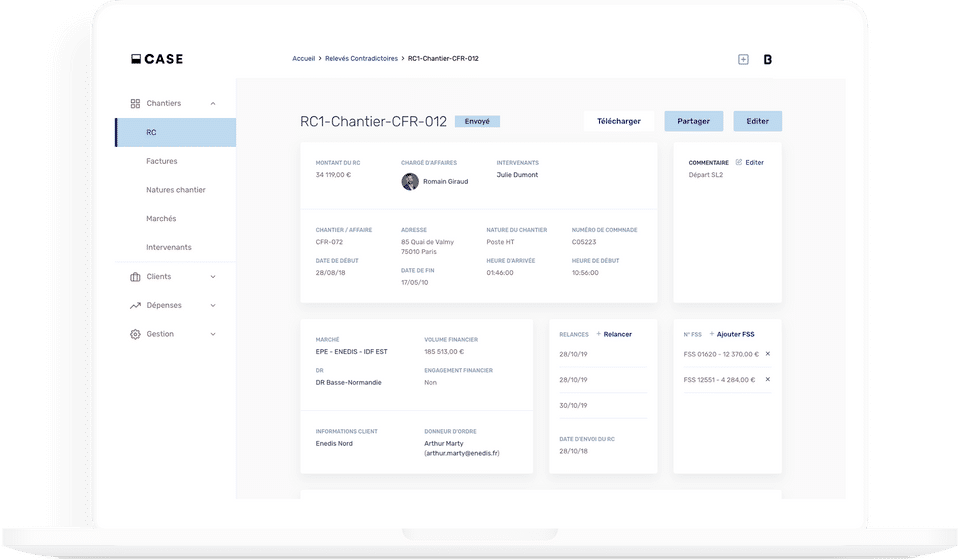Click the Editer link for commentaire
This screenshot has height=560, width=960.
754,163
